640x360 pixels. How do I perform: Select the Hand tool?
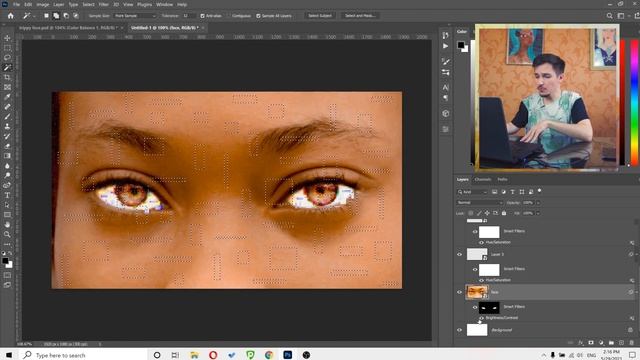(7, 224)
